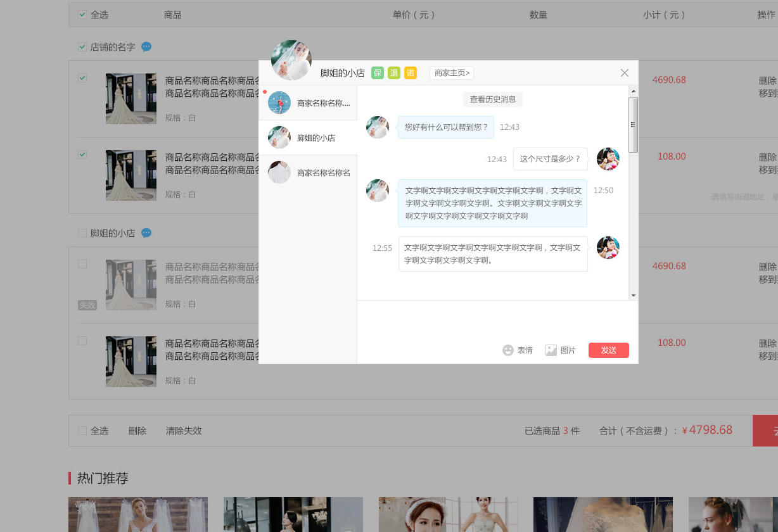Click the chat scrollbar thumb
The image size is (778, 532).
(x=633, y=125)
